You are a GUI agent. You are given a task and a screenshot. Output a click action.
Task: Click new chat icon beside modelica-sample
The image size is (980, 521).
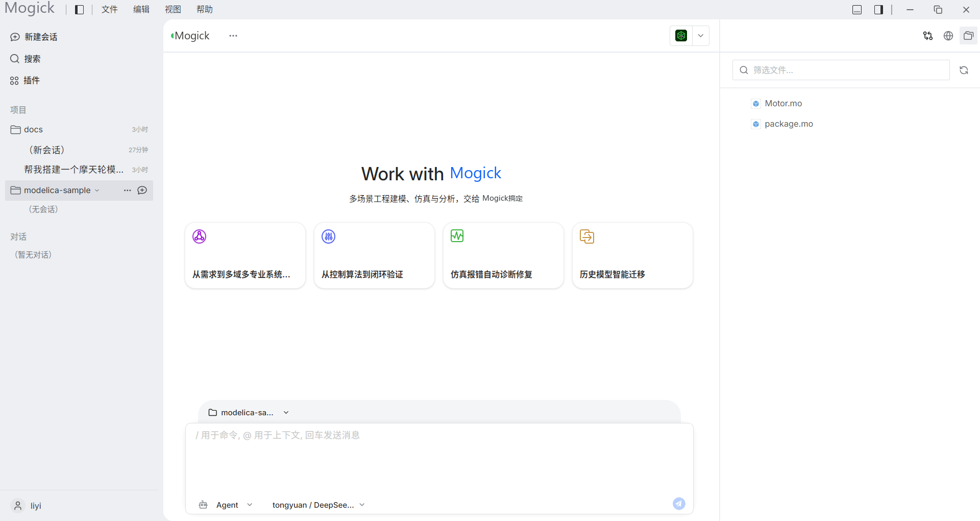[x=142, y=191]
